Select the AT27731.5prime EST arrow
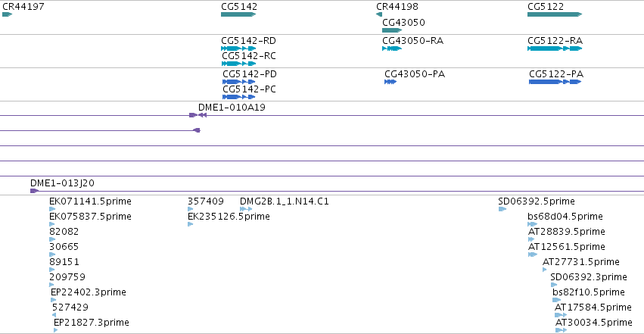This screenshot has height=334, width=644. 545,270
